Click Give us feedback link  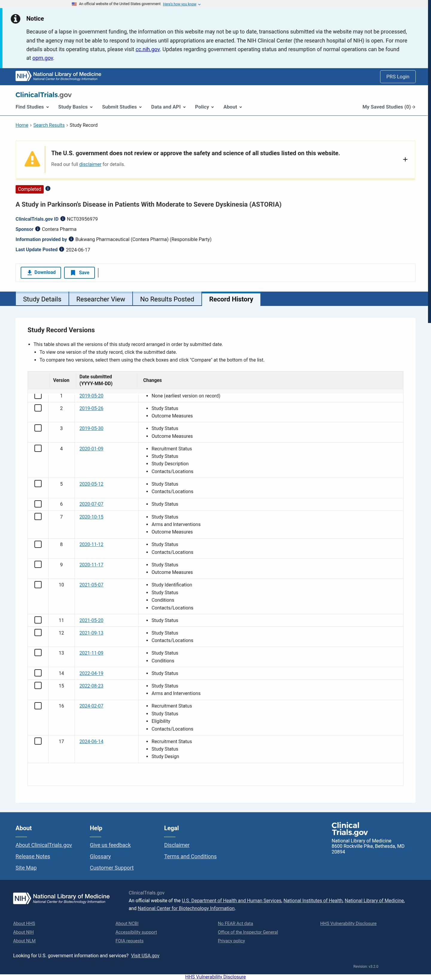(x=110, y=845)
